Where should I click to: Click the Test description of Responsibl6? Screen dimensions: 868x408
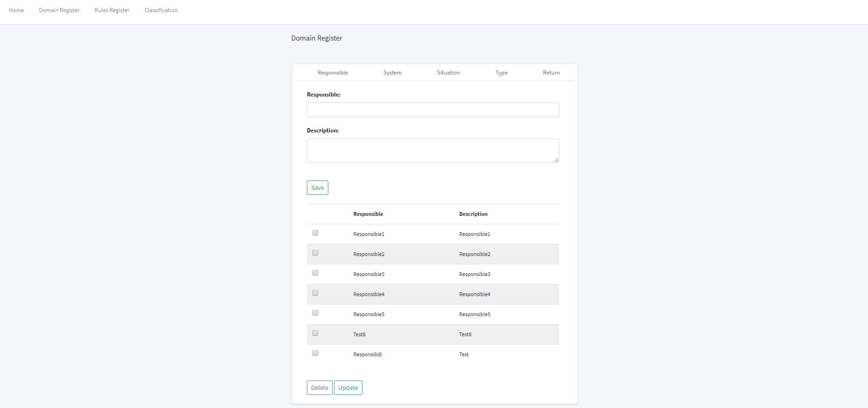pyautogui.click(x=464, y=354)
